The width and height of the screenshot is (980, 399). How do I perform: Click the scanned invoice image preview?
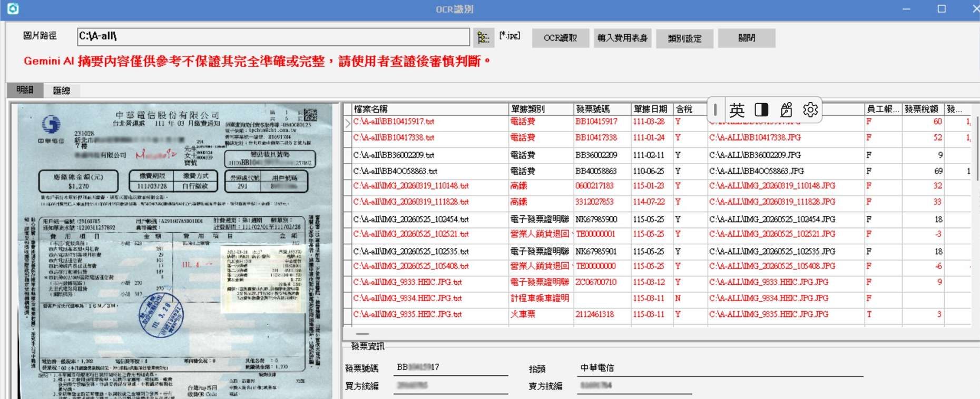point(174,251)
